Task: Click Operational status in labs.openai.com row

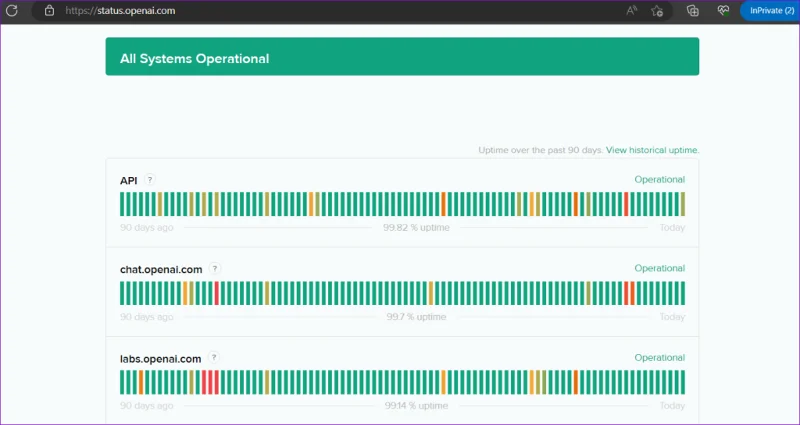Action: (x=660, y=358)
